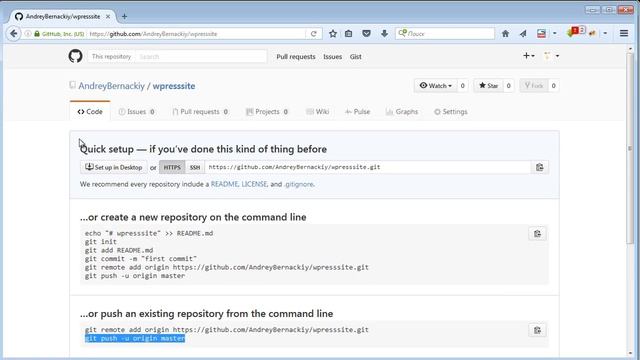
Task: Switch to the Code tab
Action: pos(90,111)
